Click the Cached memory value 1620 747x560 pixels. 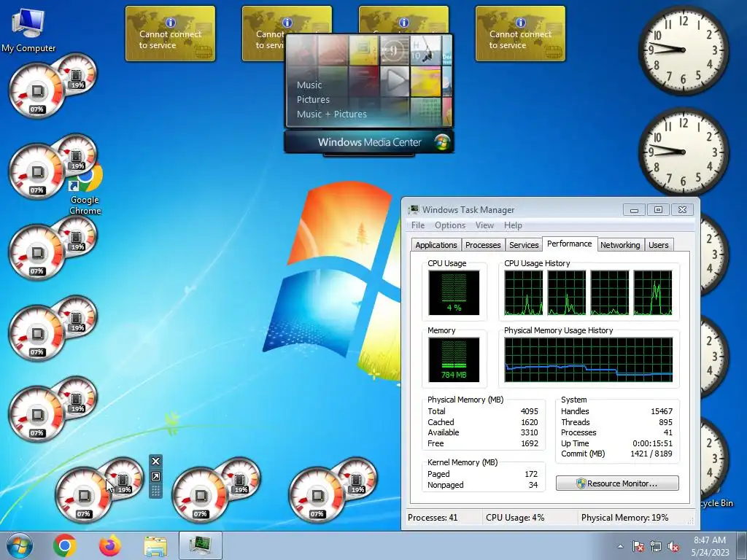530,422
